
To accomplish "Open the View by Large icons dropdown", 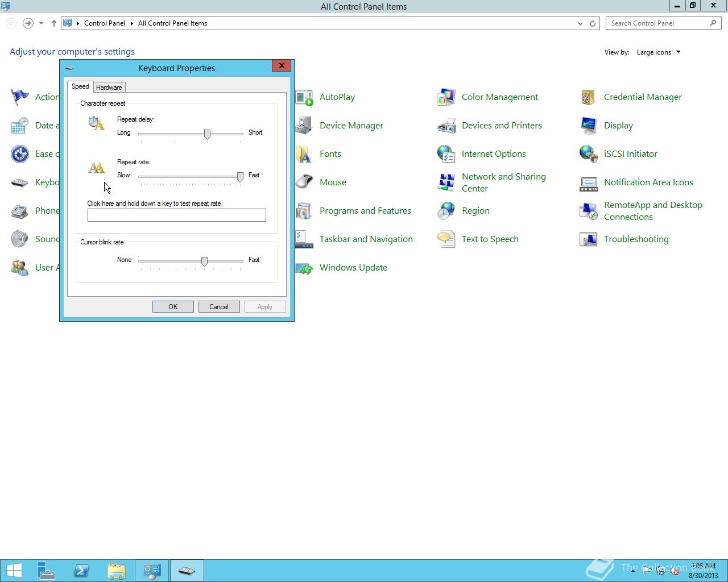I will click(x=659, y=52).
